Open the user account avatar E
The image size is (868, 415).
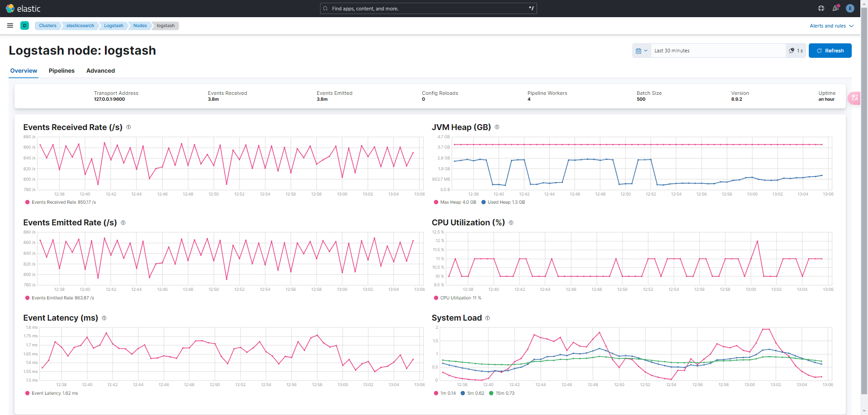click(x=850, y=9)
